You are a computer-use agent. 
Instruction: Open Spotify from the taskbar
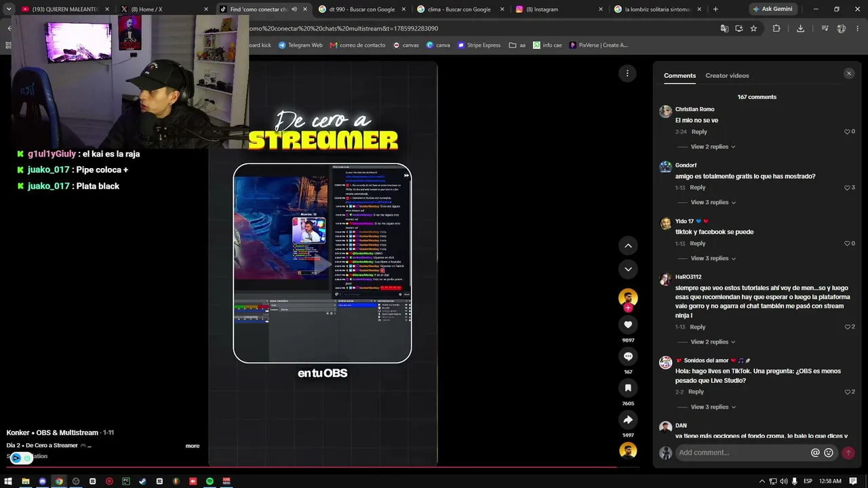click(x=210, y=481)
